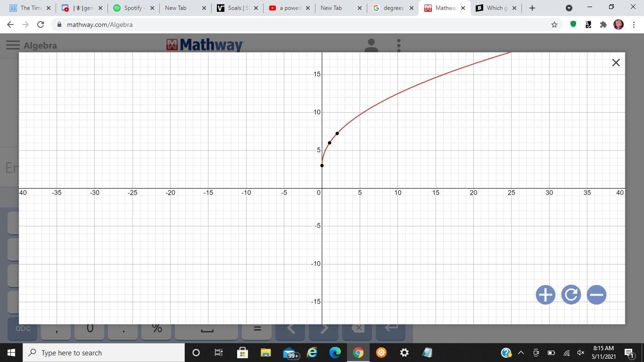This screenshot has height=362, width=644.
Task: Open the network status icon in tray
Action: pos(567,353)
